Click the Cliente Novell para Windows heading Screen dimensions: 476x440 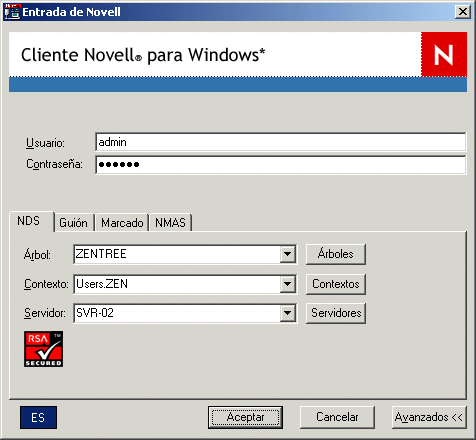[143, 55]
